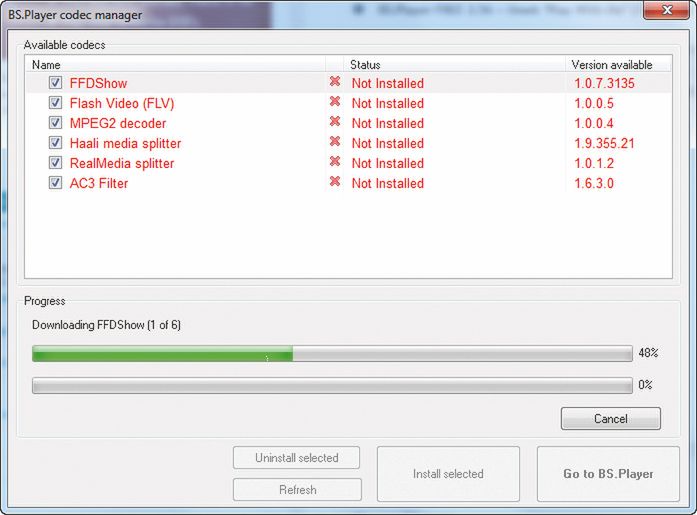Click the Not Installed icon for Flash Video

pos(335,101)
